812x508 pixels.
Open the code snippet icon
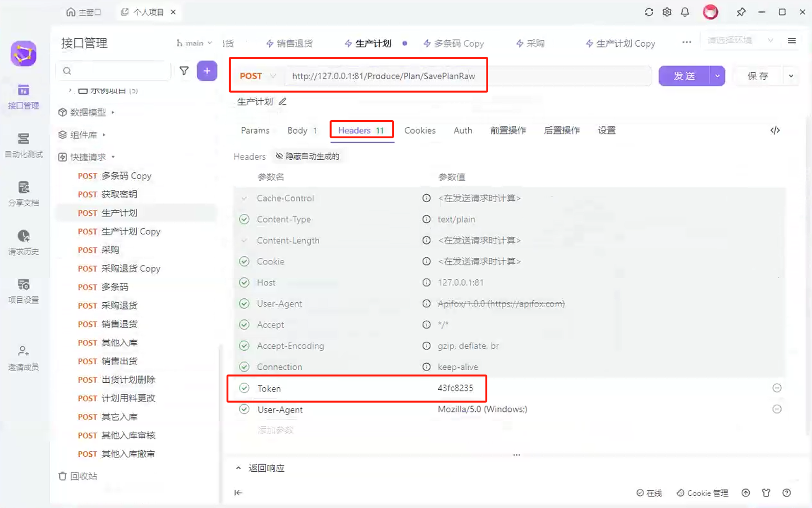coord(775,130)
